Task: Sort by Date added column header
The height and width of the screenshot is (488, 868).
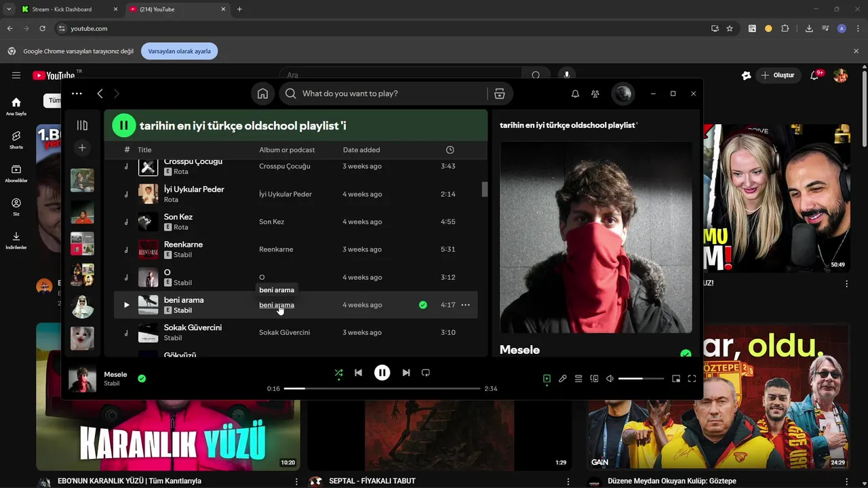Action: click(x=361, y=150)
